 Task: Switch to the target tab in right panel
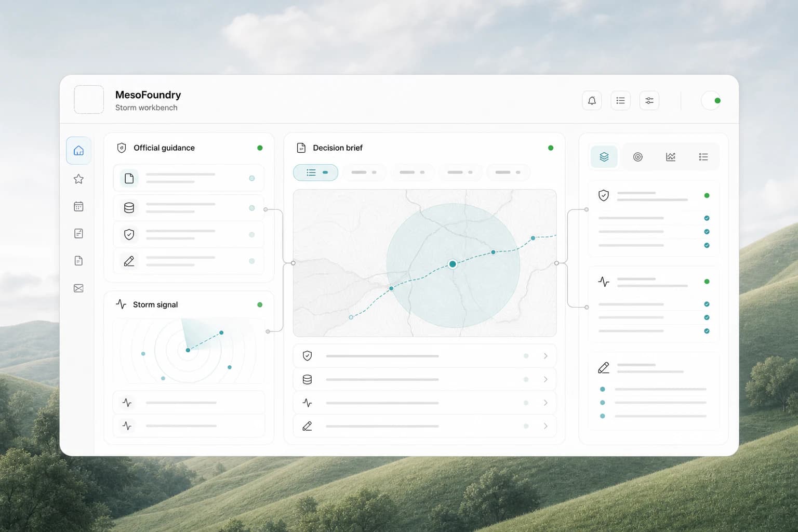[x=638, y=157]
